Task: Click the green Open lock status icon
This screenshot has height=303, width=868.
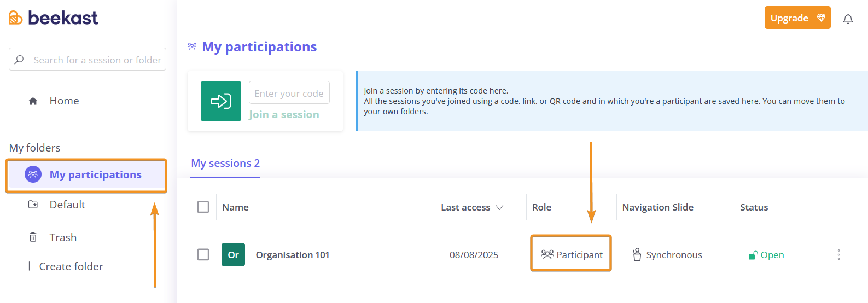Action: [753, 255]
